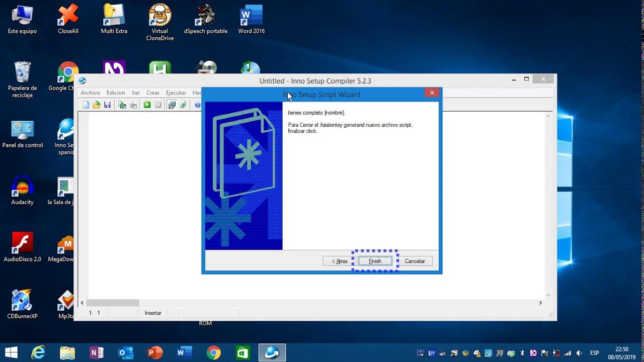Viewport: 644px width, 362px height.
Task: Click the < Atras back button
Action: click(x=340, y=261)
